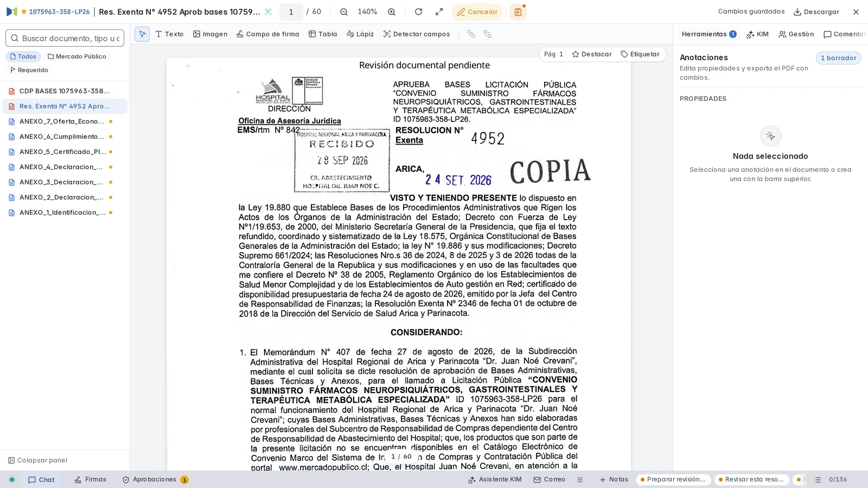The image size is (868, 488).
Task: Open ANEXO_5_Certificado_PI document
Action: tap(65, 152)
